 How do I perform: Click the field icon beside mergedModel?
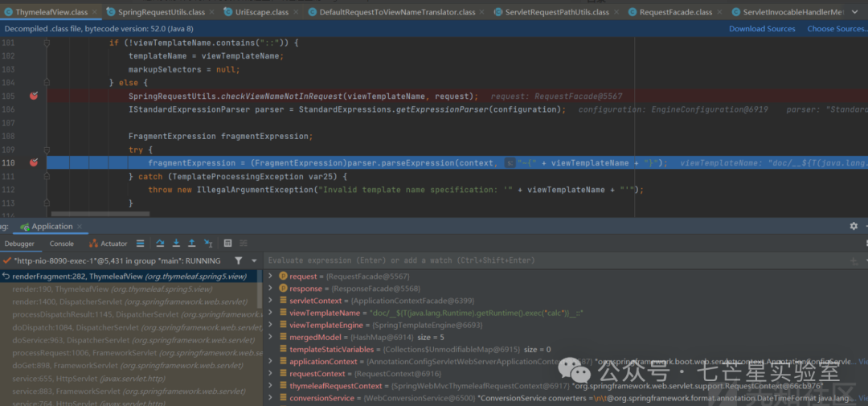282,337
